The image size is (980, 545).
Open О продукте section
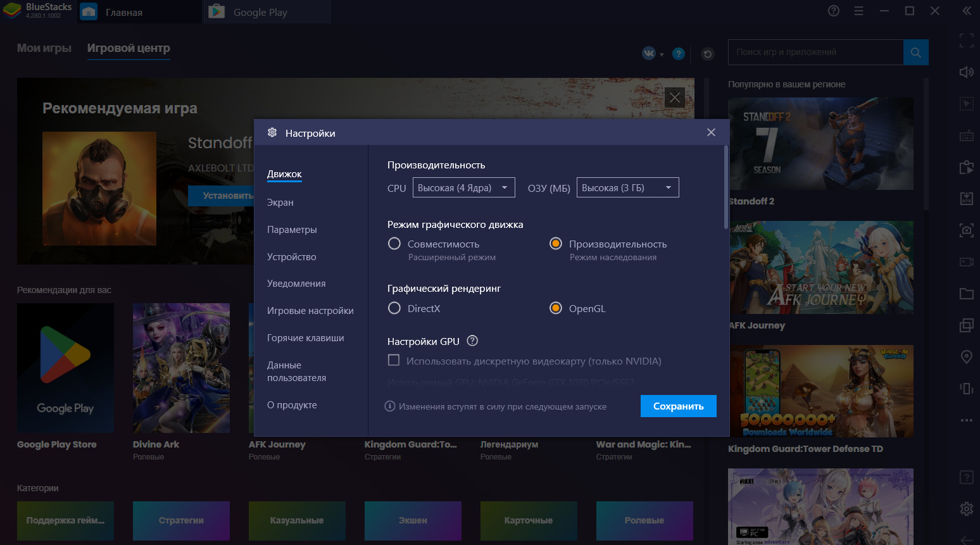pyautogui.click(x=292, y=404)
